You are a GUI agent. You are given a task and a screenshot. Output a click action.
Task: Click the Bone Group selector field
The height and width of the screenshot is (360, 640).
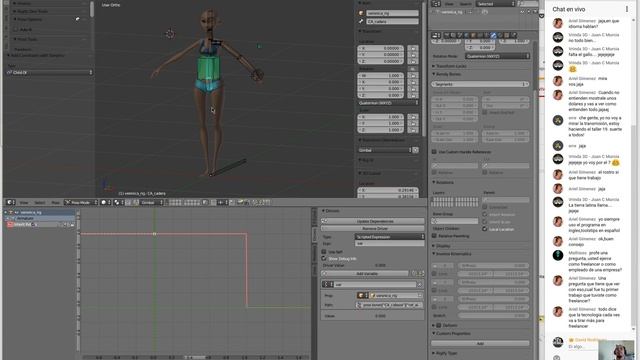pos(455,221)
